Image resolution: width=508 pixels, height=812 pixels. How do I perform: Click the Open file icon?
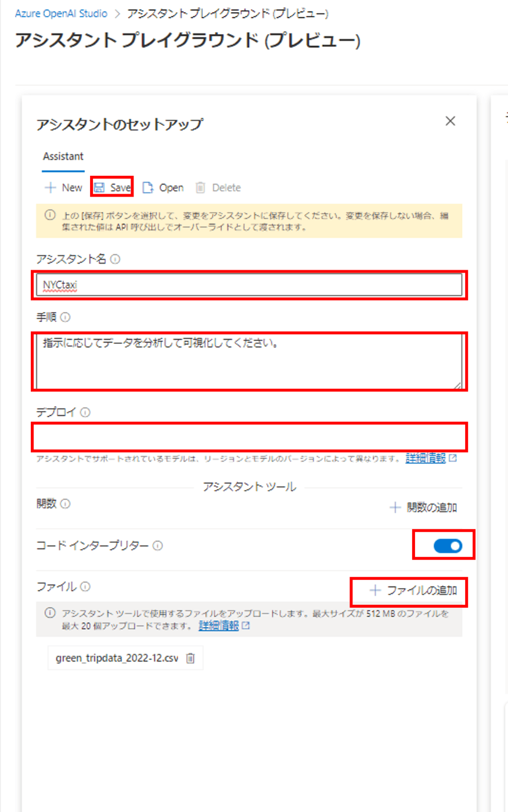pyautogui.click(x=148, y=187)
